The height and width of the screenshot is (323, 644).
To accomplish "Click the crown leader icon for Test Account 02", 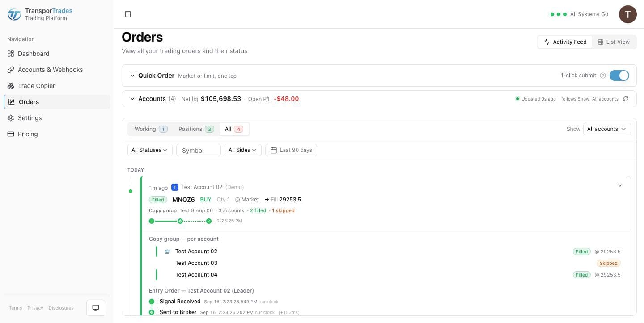I will (x=167, y=252).
